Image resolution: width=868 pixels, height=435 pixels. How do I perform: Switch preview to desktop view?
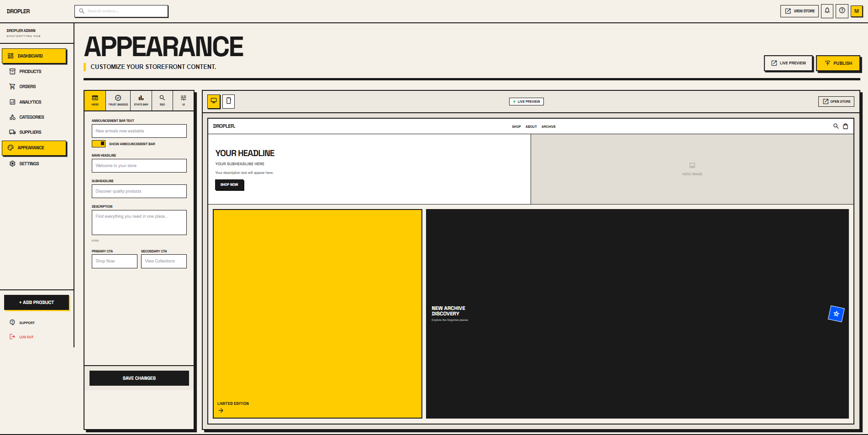pos(213,101)
